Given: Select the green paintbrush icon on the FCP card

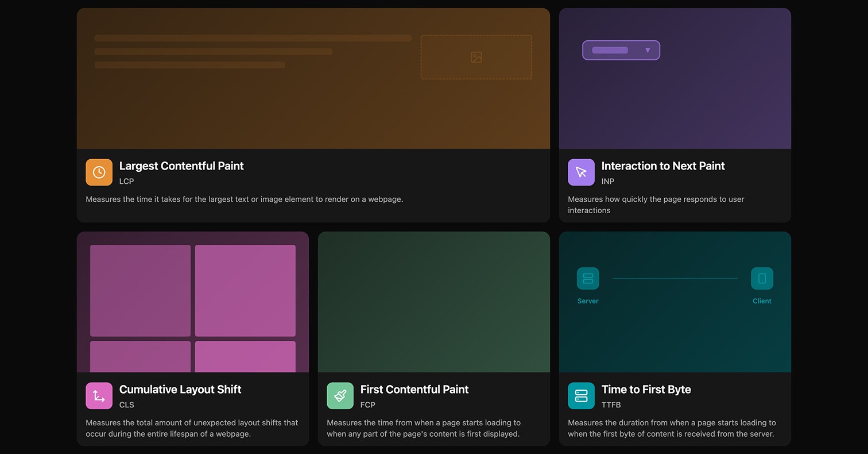Looking at the screenshot, I should point(340,395).
